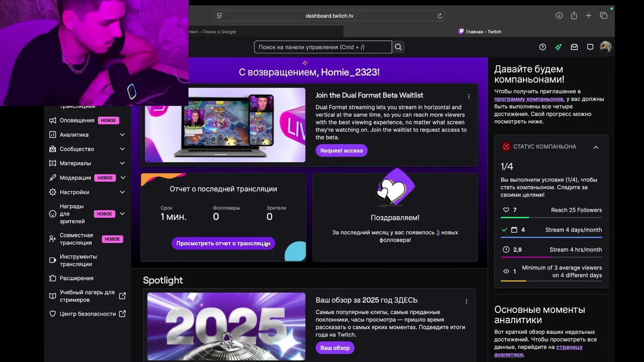Click the dashboard.twitch.tv address bar

[330, 16]
